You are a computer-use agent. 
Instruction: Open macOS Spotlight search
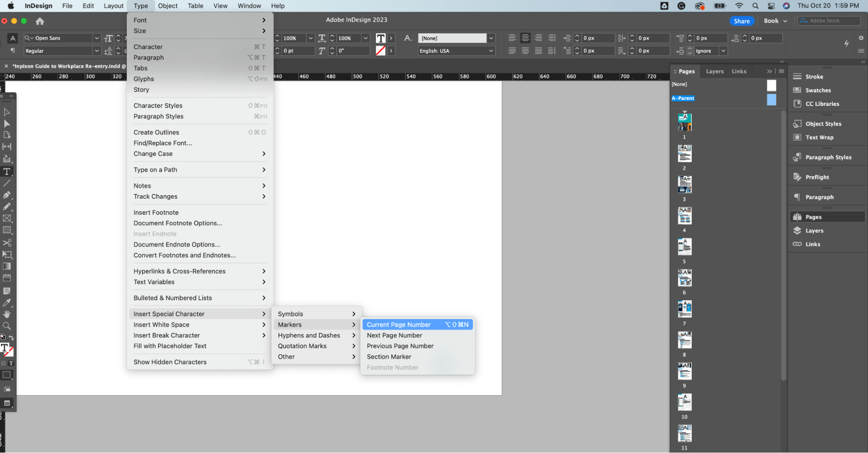coord(756,6)
